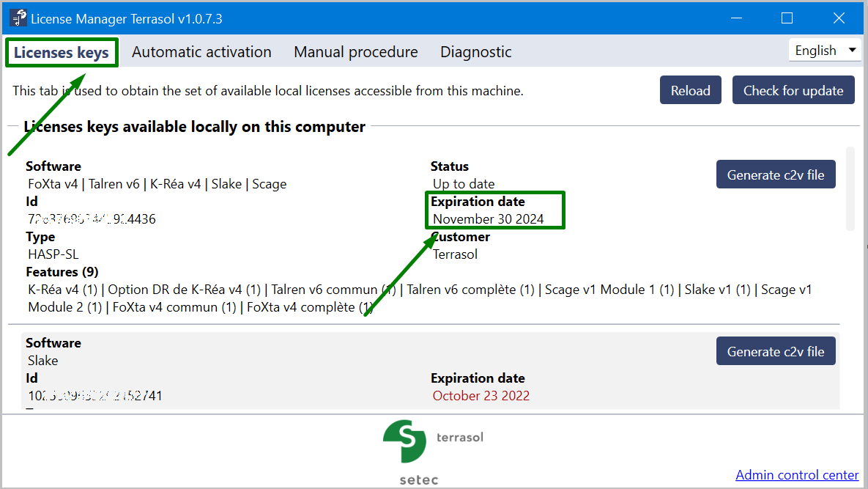Viewport: 868px width, 489px height.
Task: Click the Id value ending in 52741
Action: tap(95, 396)
